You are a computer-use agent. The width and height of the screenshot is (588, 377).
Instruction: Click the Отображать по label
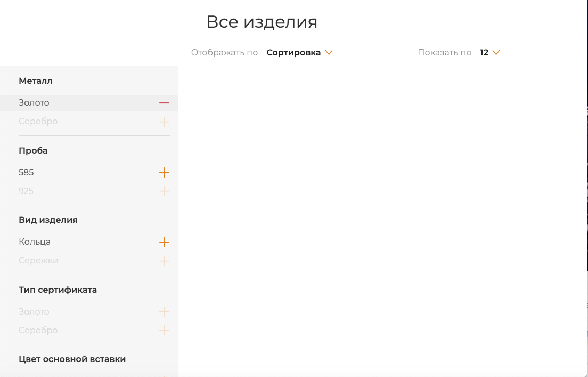pyautogui.click(x=224, y=53)
